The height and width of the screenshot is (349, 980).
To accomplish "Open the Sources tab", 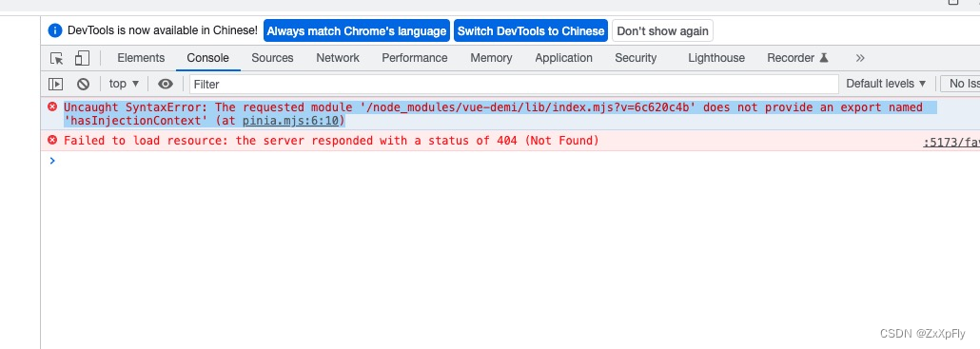I will click(x=272, y=58).
